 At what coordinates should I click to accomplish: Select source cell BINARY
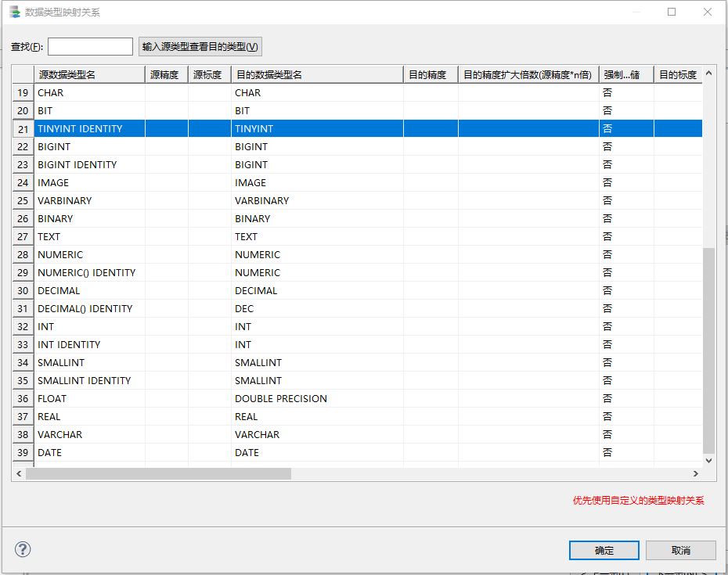coord(89,218)
